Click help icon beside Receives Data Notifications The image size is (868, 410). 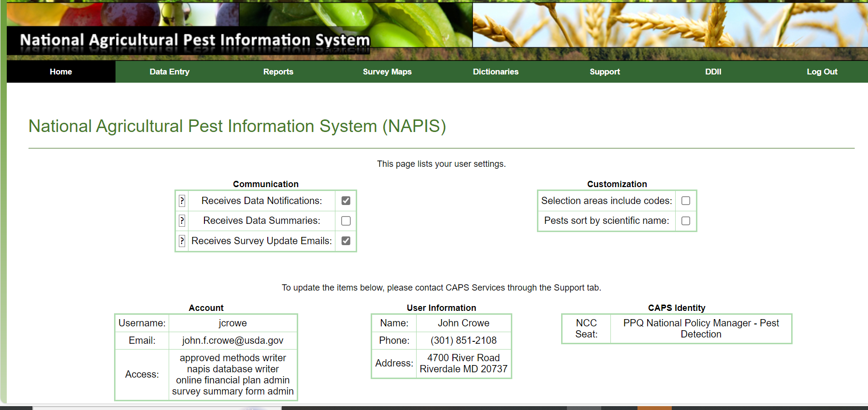click(x=182, y=201)
